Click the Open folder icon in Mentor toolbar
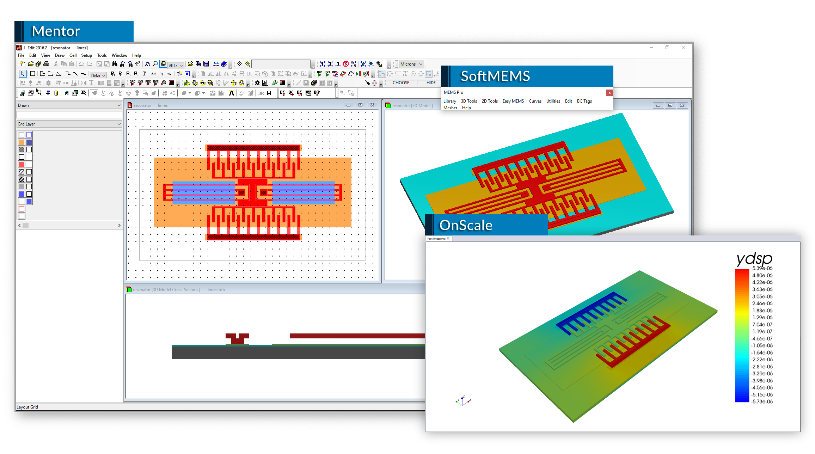The height and width of the screenshot is (454, 815). [30, 64]
